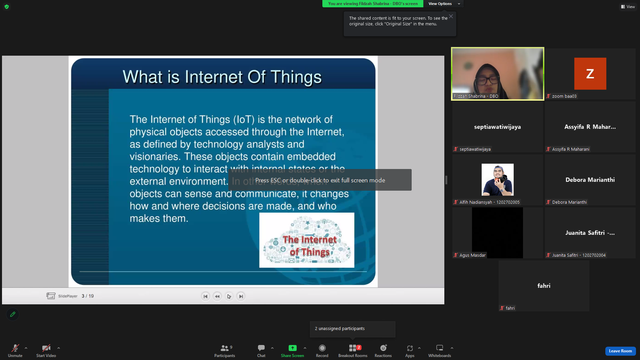Click the Leave Room button
The image size is (640, 360).
pos(620,351)
